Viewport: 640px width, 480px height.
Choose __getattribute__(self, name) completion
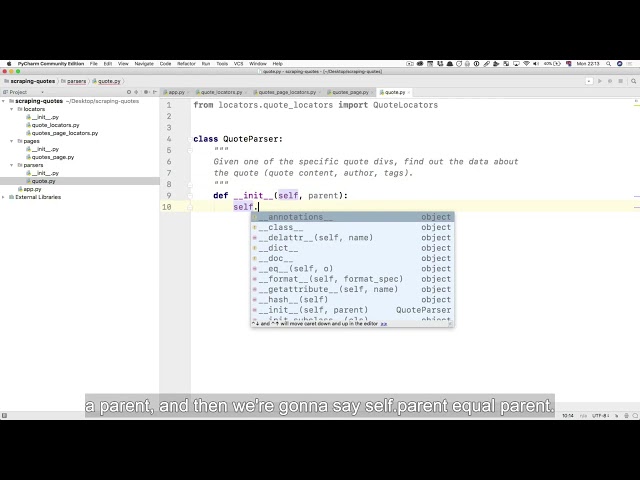pyautogui.click(x=352, y=289)
